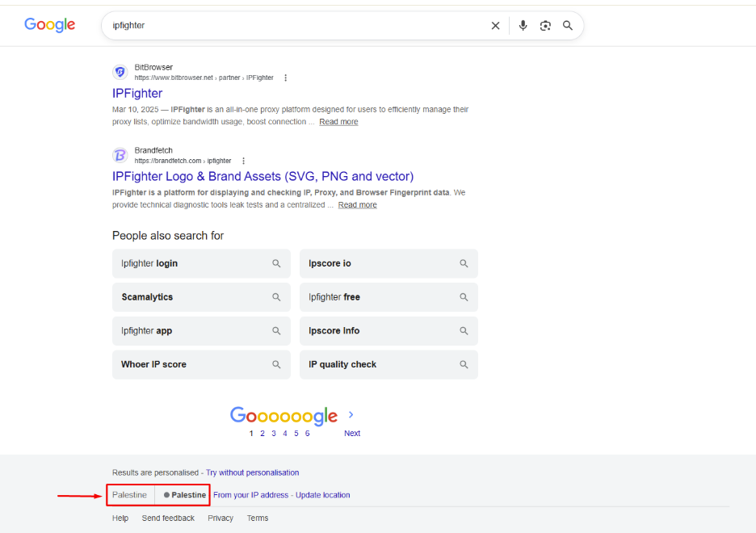
Task: Click the magnifier search button
Action: (568, 26)
